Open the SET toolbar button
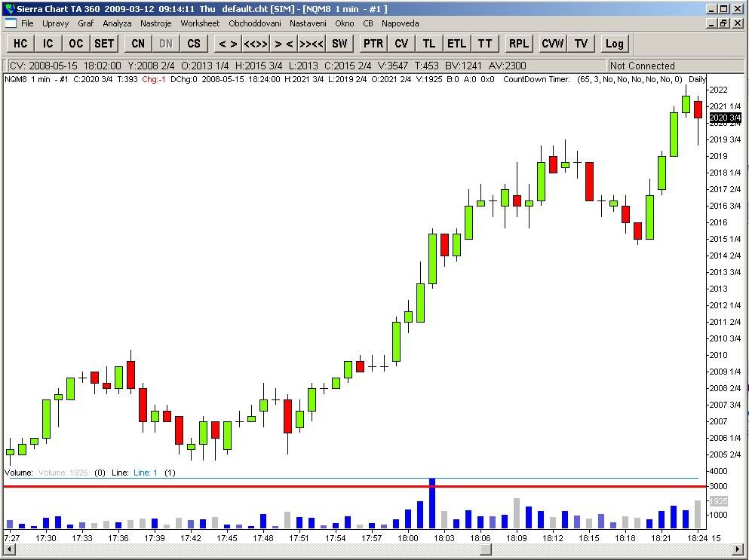This screenshot has width=749, height=560. click(104, 44)
